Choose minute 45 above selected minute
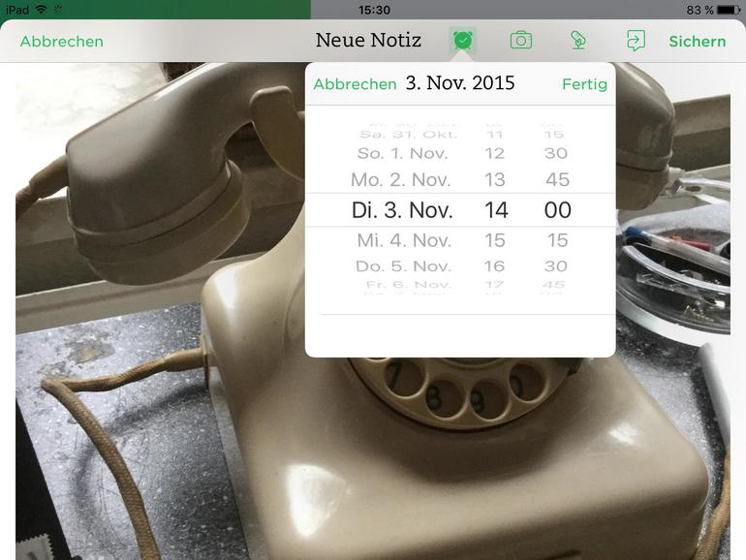 (557, 180)
